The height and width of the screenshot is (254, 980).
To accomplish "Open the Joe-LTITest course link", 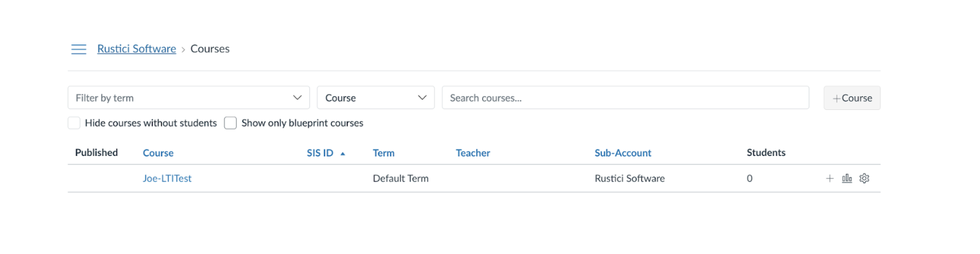I will pyautogui.click(x=167, y=178).
